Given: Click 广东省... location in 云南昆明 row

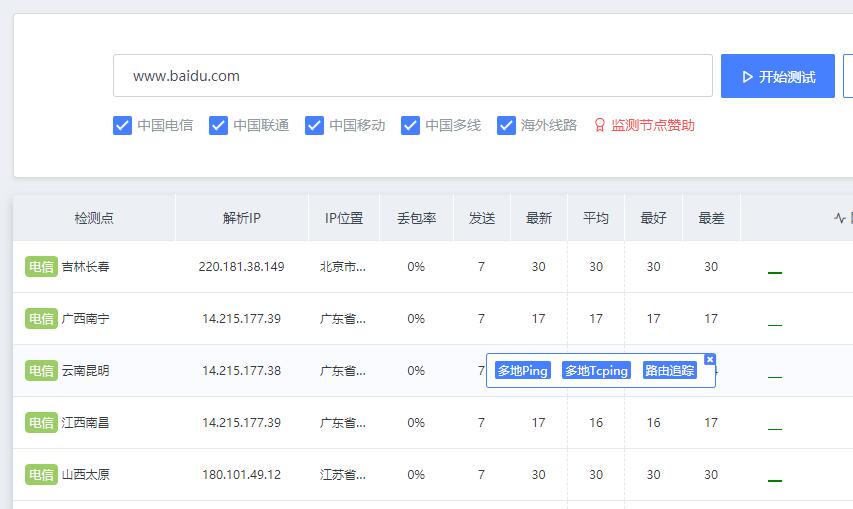Looking at the screenshot, I should (x=343, y=370).
